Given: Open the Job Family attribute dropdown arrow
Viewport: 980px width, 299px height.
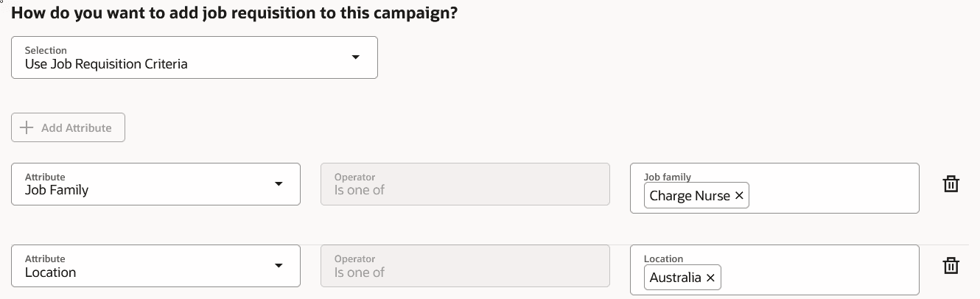Looking at the screenshot, I should click(279, 183).
